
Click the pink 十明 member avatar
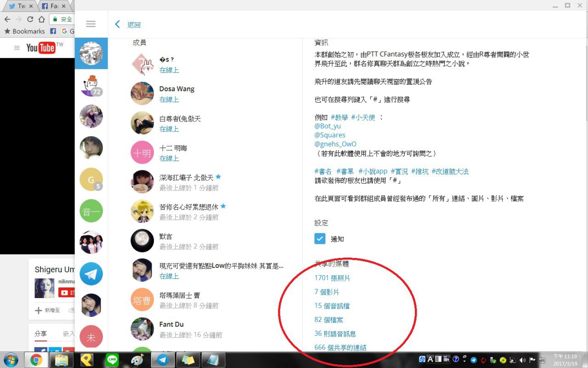click(x=142, y=153)
